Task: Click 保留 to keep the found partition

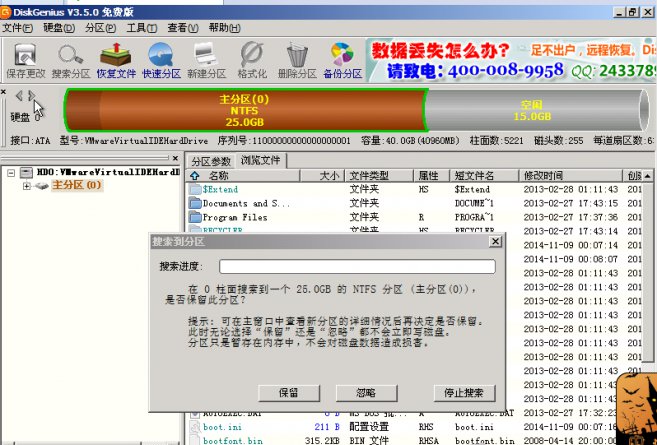Action: point(289,393)
